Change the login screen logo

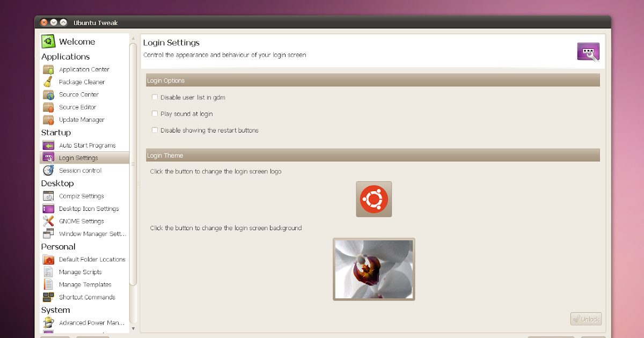click(374, 199)
